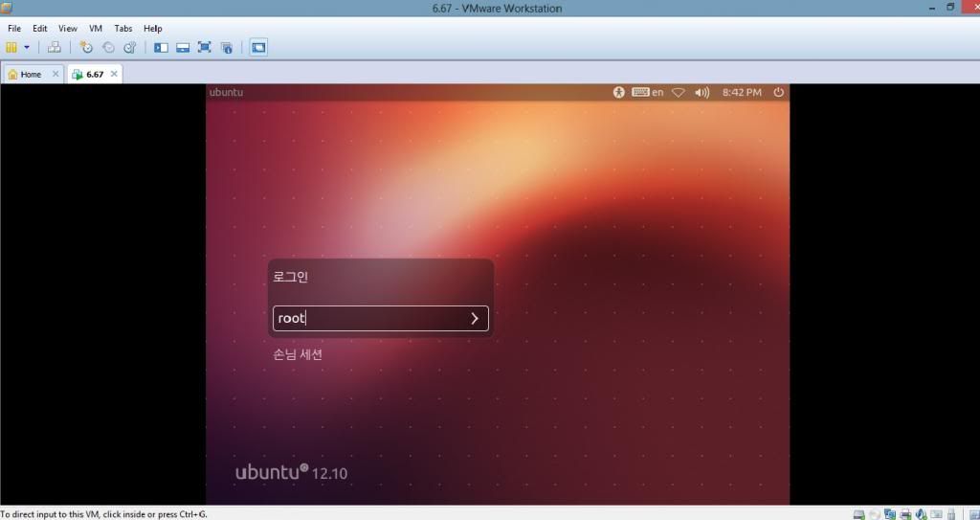Toggle the console view toolbar button
The height and width of the screenshot is (520, 980).
(x=258, y=47)
